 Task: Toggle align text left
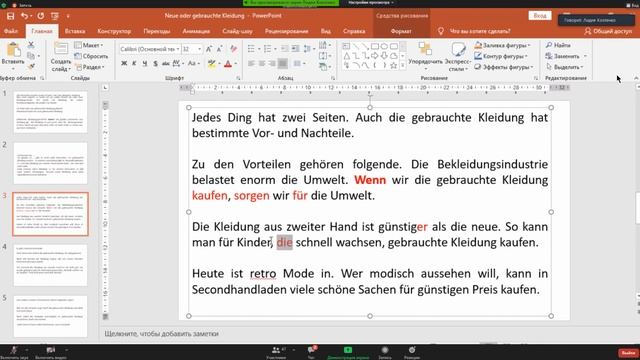point(251,64)
